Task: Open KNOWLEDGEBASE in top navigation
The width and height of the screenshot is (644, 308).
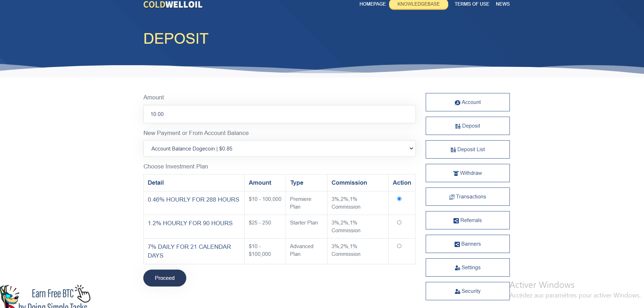Action: 419,4
